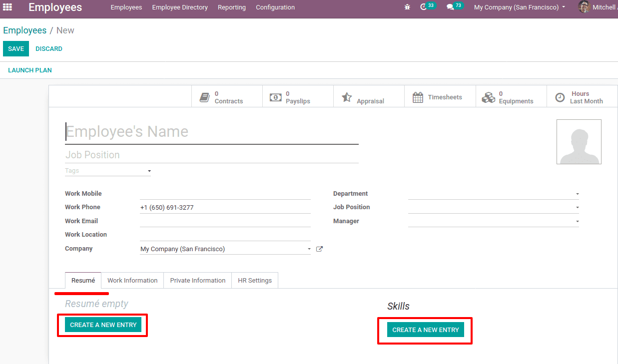Click external link icon beside Company
Image resolution: width=618 pixels, height=364 pixels.
pos(319,249)
